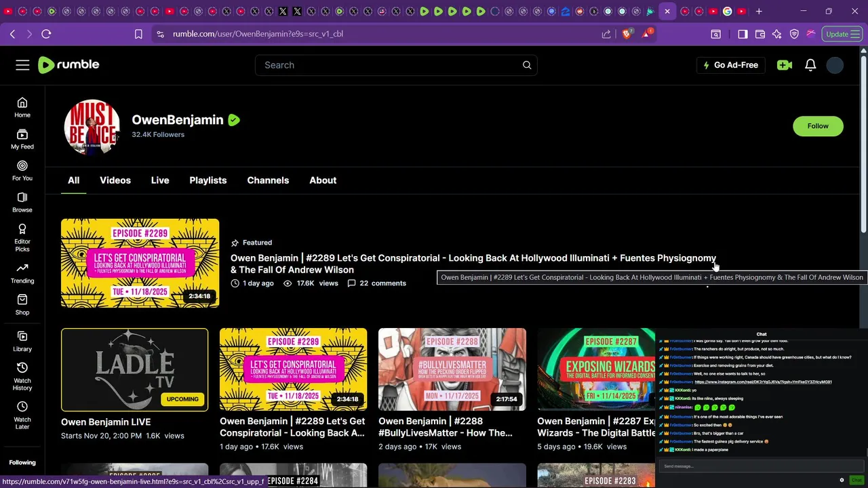Go to Home in sidebar
Screen dimensions: 868x488
click(x=22, y=107)
